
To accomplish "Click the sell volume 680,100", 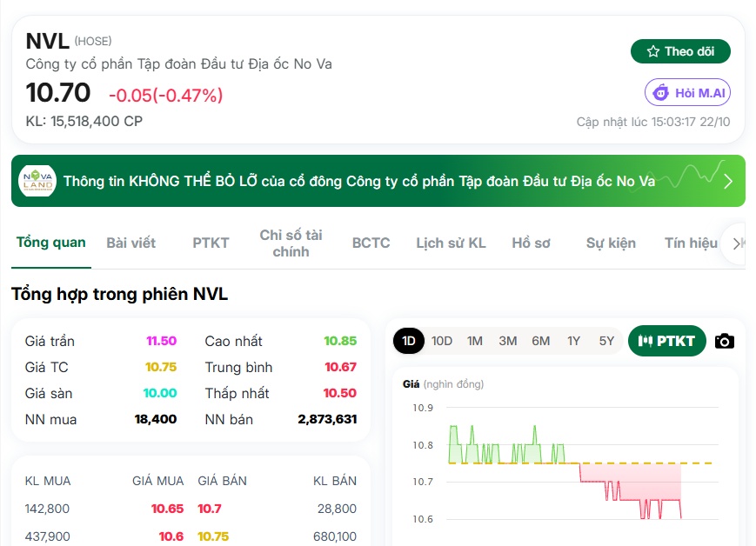I will tap(335, 536).
